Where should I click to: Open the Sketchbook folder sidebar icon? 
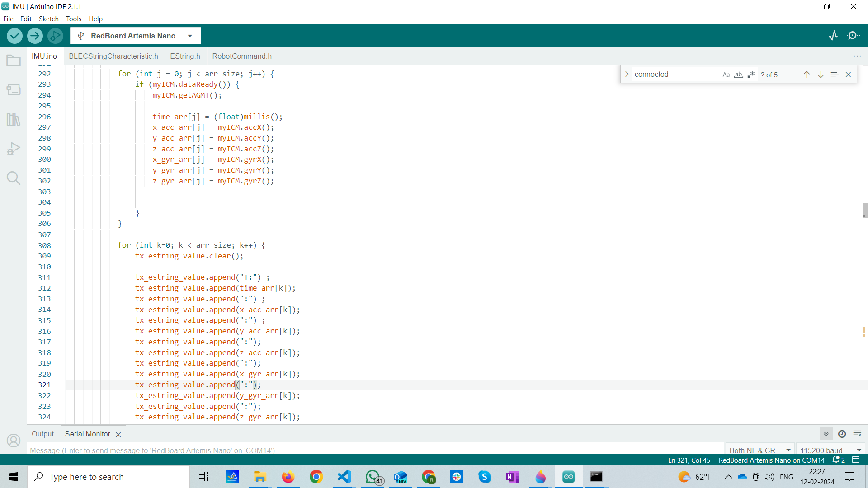tap(14, 61)
